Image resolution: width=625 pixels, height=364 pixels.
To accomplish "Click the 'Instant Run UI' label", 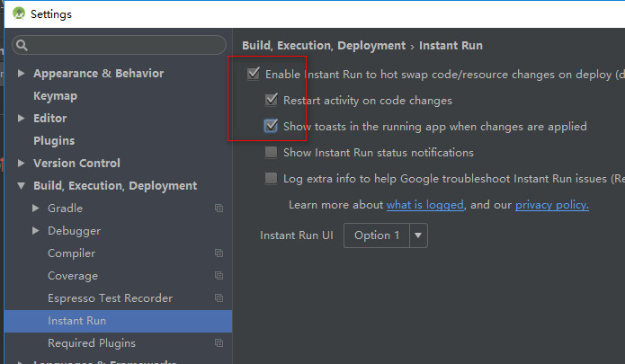I will pos(297,235).
